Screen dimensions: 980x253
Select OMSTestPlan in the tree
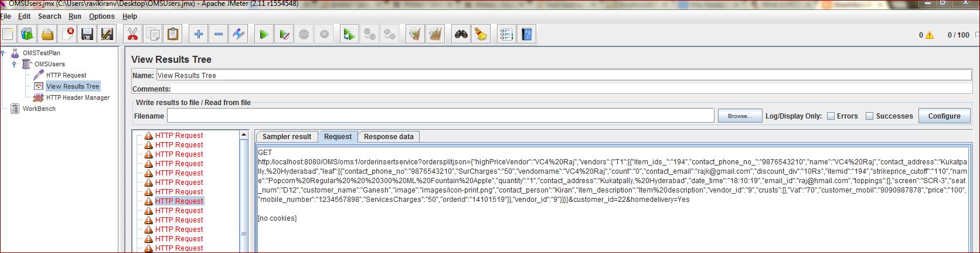coord(41,53)
